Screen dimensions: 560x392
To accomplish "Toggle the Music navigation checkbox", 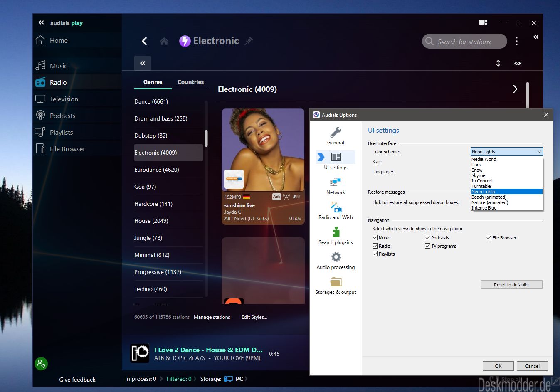I will [x=375, y=238].
